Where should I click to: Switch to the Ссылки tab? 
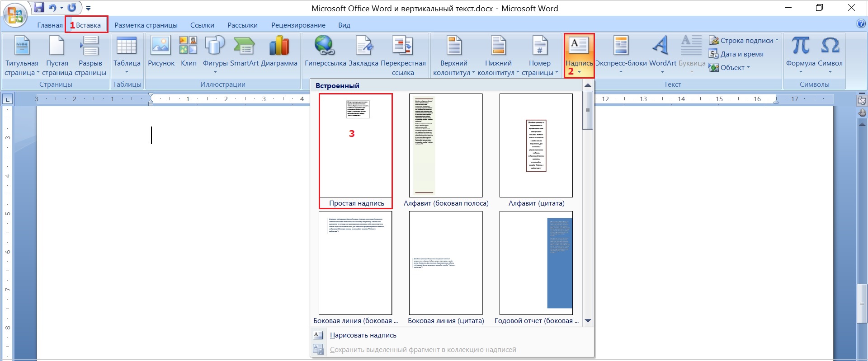point(202,25)
